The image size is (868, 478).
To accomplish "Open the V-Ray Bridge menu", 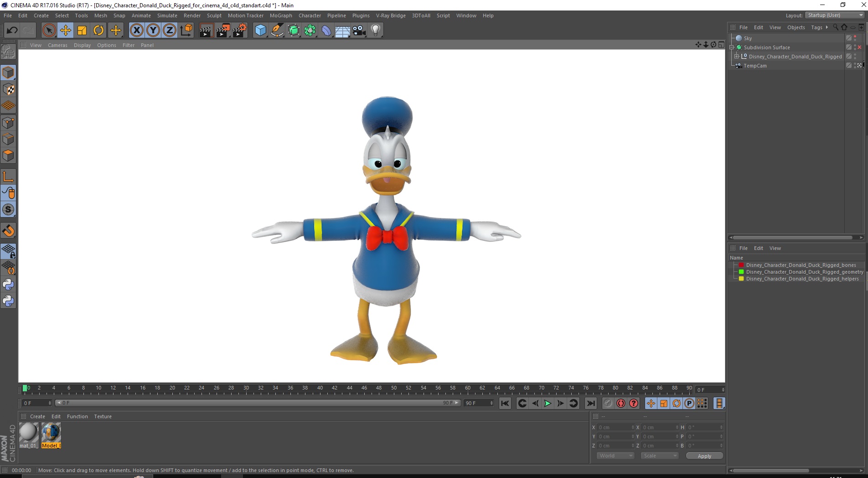I will [391, 16].
